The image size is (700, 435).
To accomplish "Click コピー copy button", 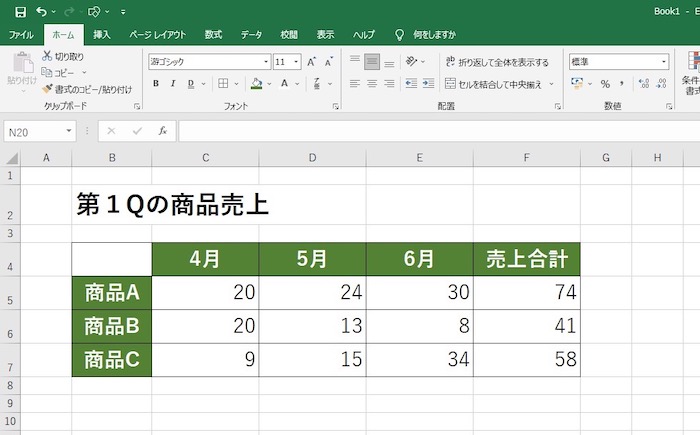I will click(x=58, y=72).
